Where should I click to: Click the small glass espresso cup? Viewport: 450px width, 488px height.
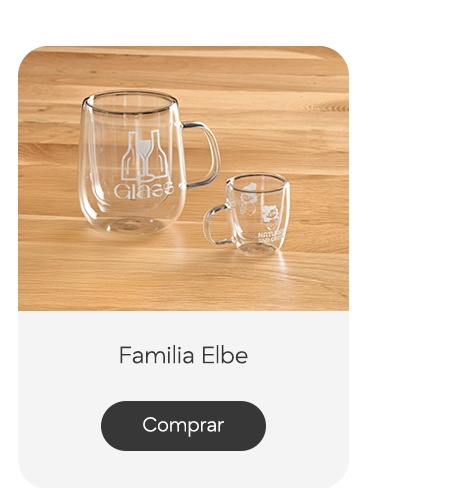247,213
